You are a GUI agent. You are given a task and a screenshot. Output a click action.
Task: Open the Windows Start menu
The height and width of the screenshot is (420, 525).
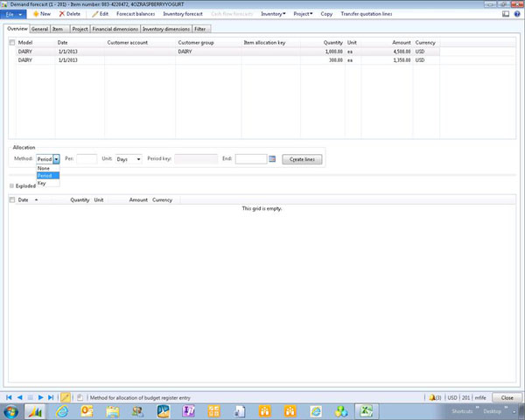11,411
